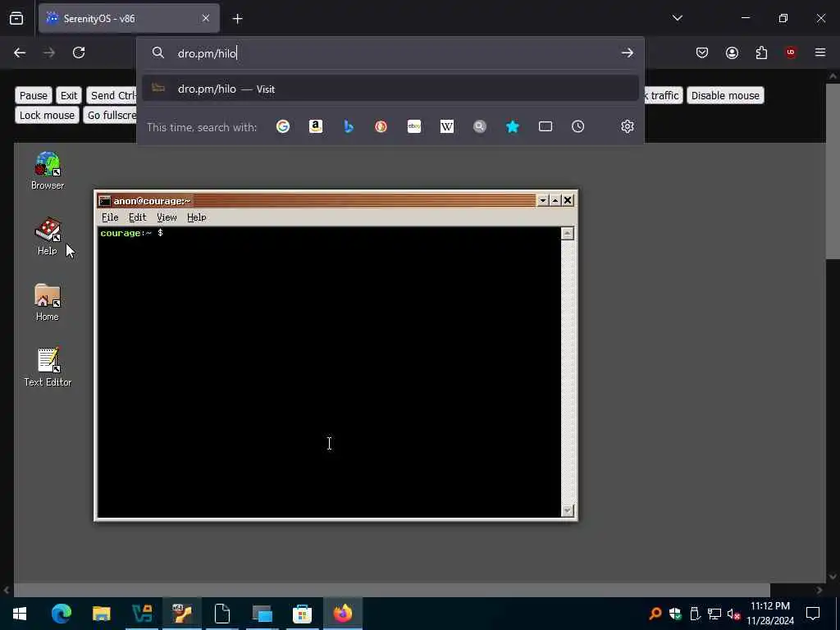Click the Exit emulator button

[69, 95]
